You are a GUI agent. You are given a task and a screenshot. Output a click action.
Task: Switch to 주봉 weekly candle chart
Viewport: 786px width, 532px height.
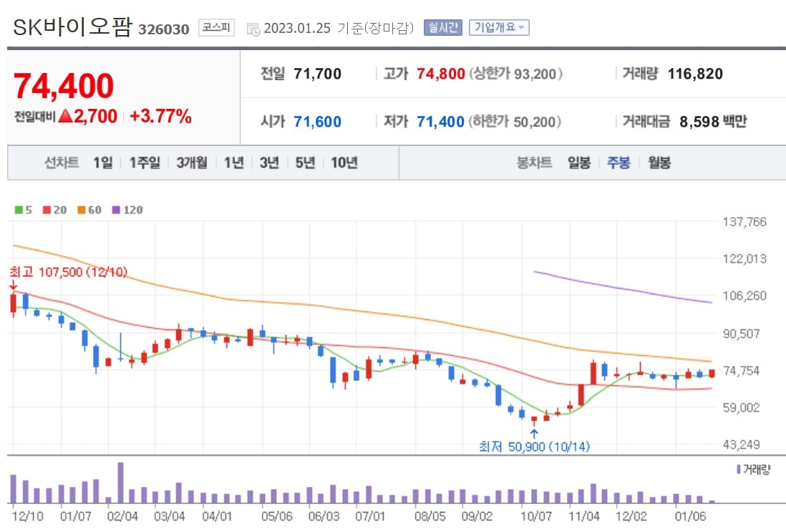[x=618, y=163]
